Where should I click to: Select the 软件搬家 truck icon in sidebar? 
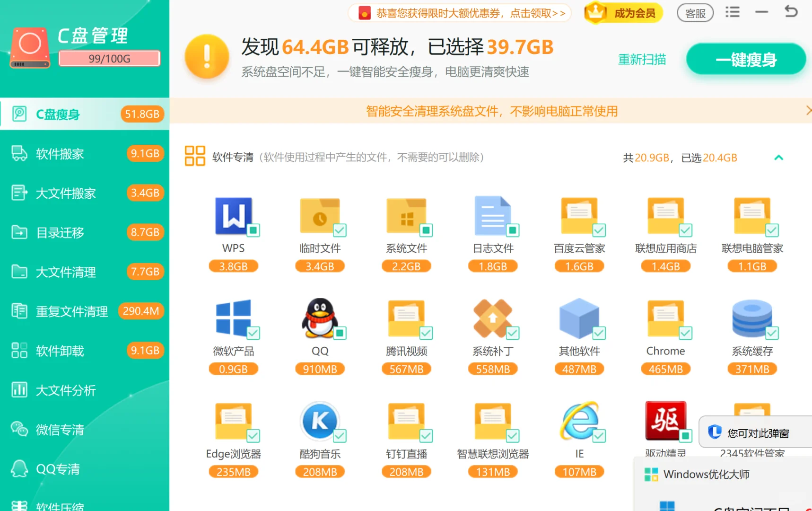coord(19,153)
